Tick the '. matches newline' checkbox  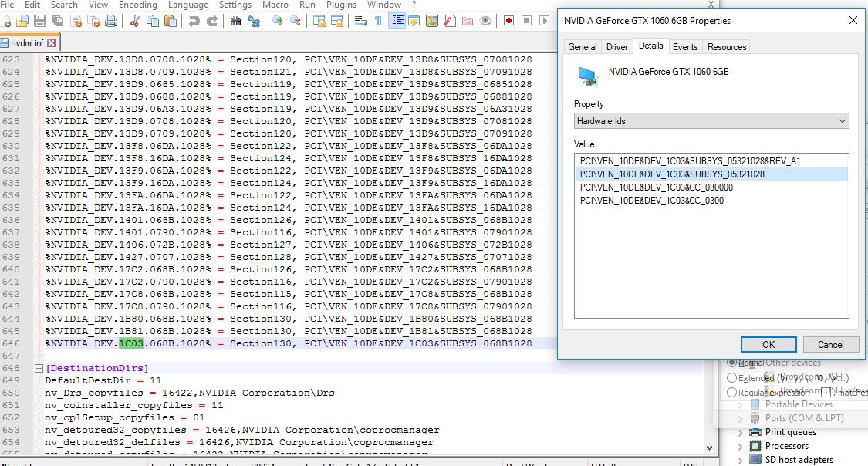coord(826,393)
